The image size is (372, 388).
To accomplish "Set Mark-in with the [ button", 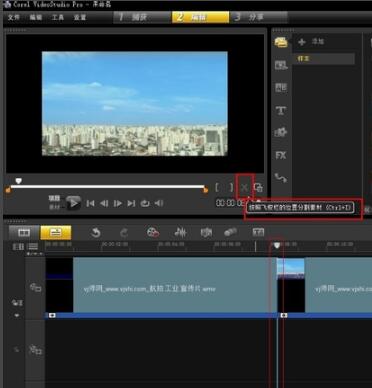I will 217,187.
